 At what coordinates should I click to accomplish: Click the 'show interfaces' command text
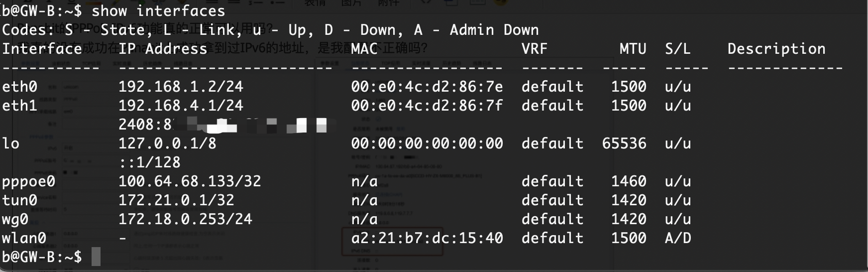[x=158, y=11]
